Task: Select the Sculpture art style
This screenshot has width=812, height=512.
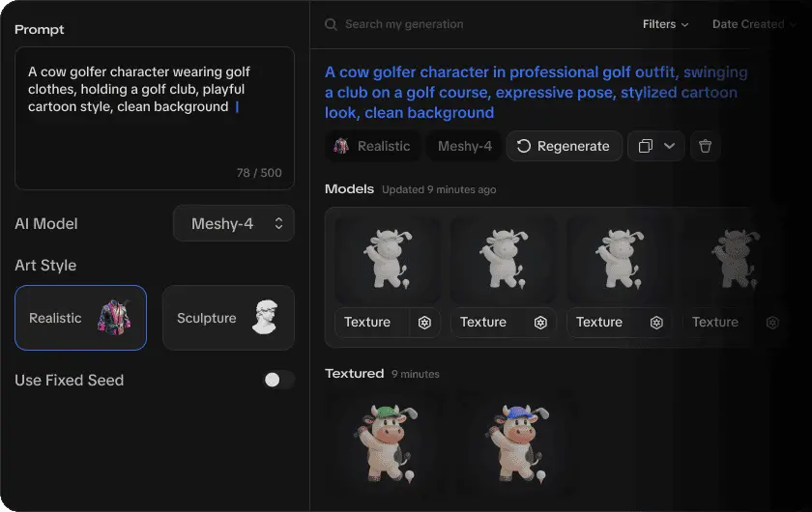Action: tap(228, 318)
